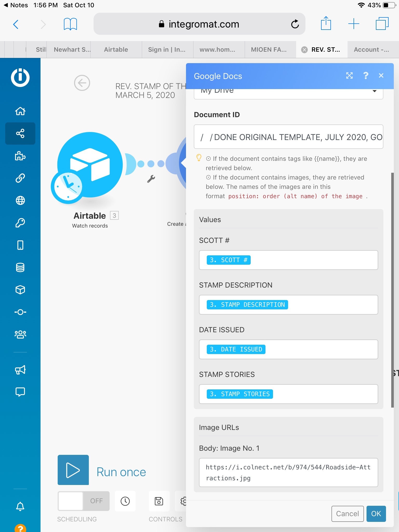Open the Webhooks globe icon
This screenshot has width=399, height=532.
tap(20, 201)
